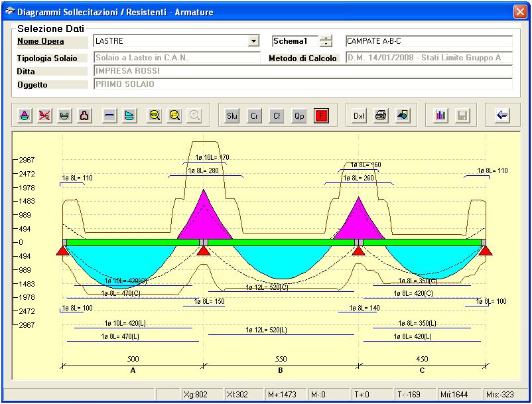Screen dimensions: 532x404
Task: Select the Cr combination button
Action: (254, 116)
